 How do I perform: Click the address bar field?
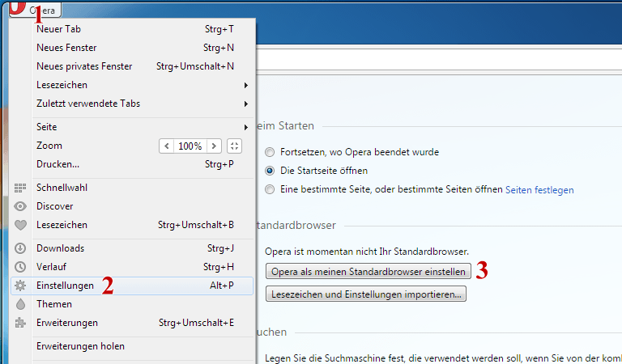(x=439, y=59)
